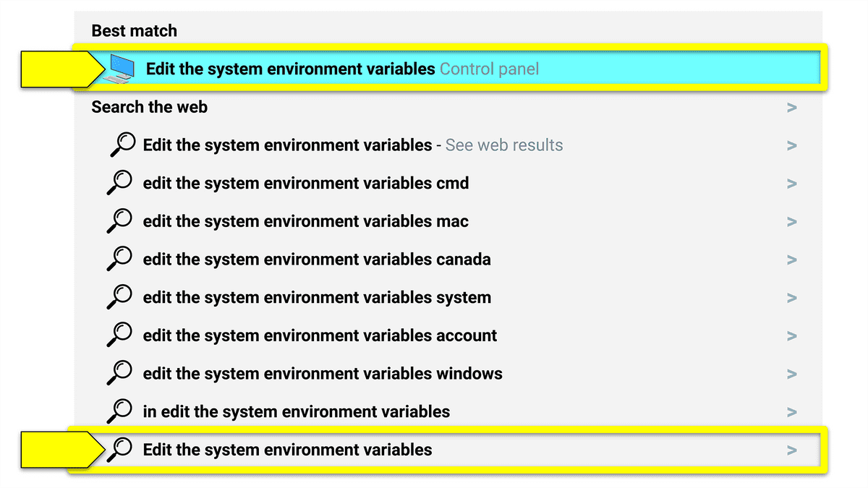Screen dimensions: 868x488
Task: Select 'edit the system environment variables windows' suggestion
Action: coord(323,374)
